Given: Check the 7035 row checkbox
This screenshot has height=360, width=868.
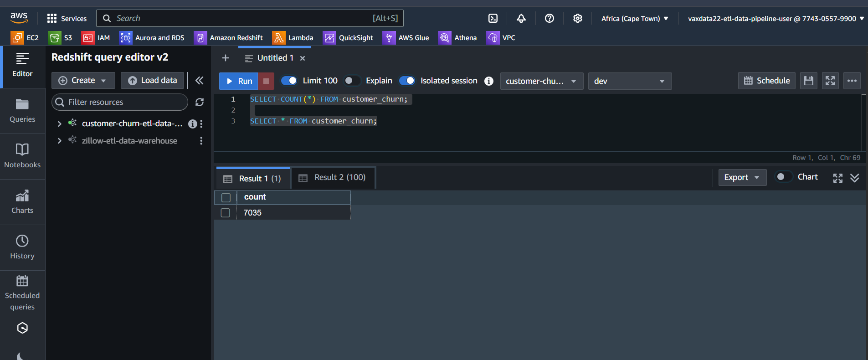Looking at the screenshot, I should coord(226,213).
